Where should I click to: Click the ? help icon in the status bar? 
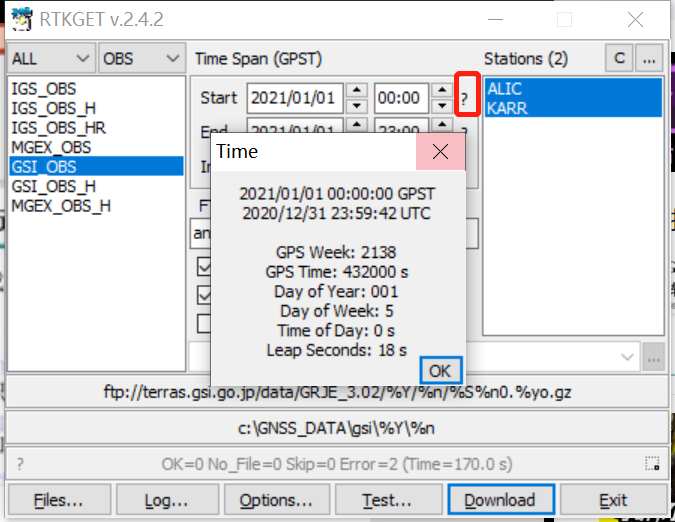tap(20, 464)
